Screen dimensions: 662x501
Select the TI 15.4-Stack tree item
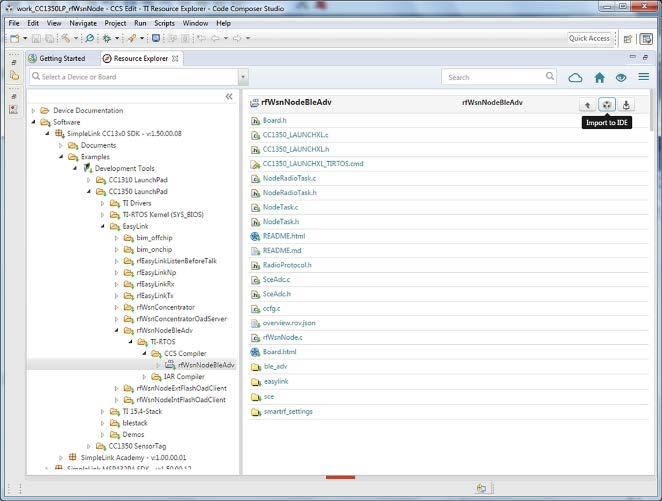coord(142,412)
